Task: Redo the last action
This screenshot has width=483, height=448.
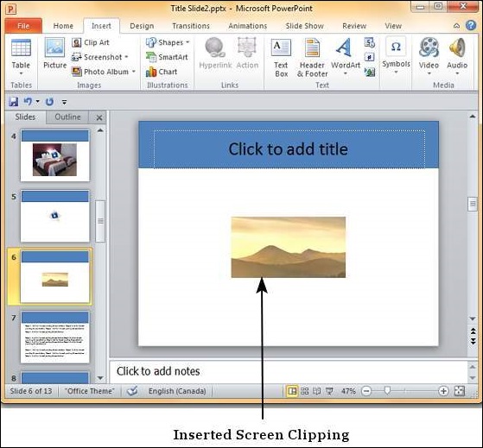Action: [49, 102]
